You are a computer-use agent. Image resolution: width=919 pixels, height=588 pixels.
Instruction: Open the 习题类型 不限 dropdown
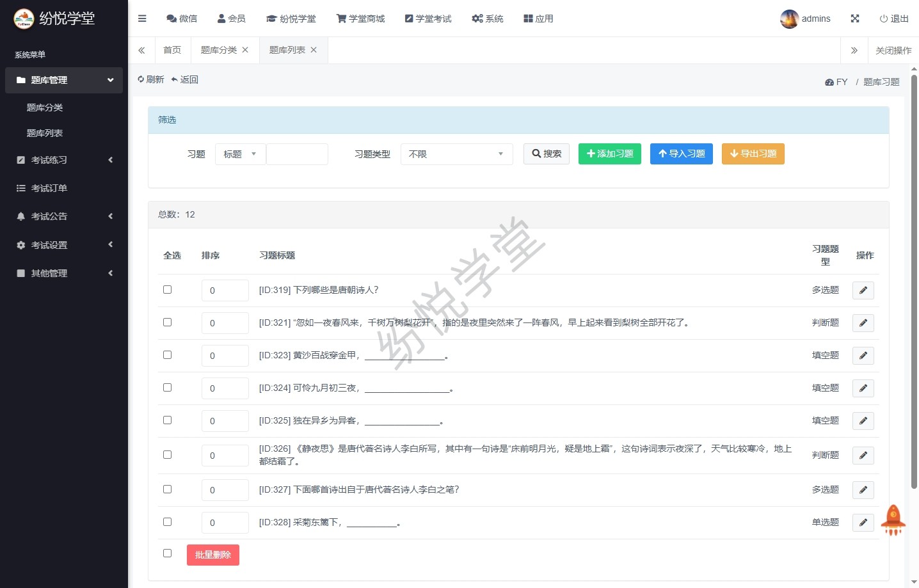[456, 154]
